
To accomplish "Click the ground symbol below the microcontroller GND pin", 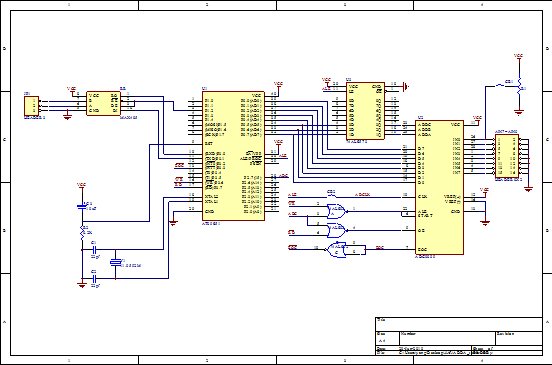I will click(173, 222).
